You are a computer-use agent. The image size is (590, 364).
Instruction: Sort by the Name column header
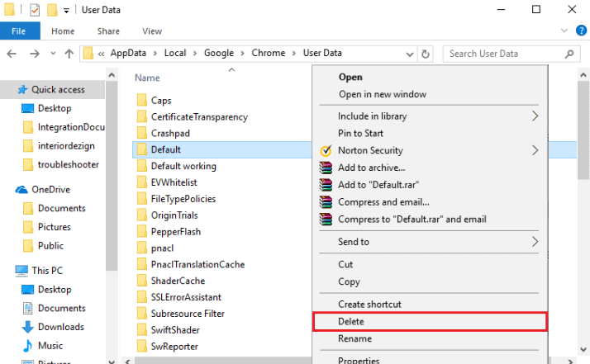[x=147, y=78]
